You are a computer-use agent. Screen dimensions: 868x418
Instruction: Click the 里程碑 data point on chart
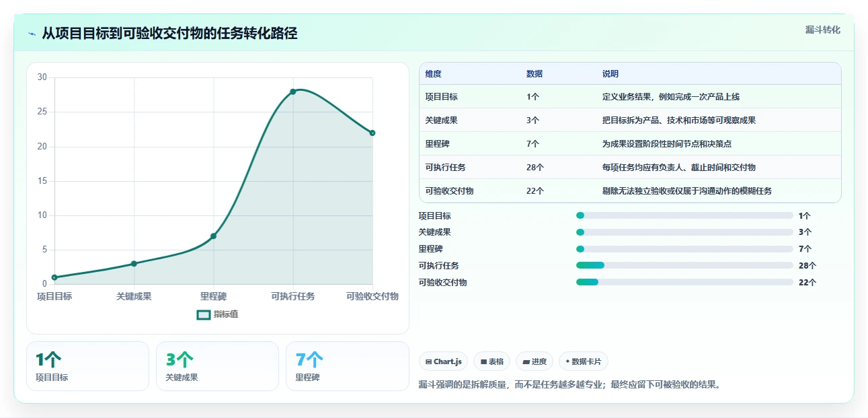[213, 236]
